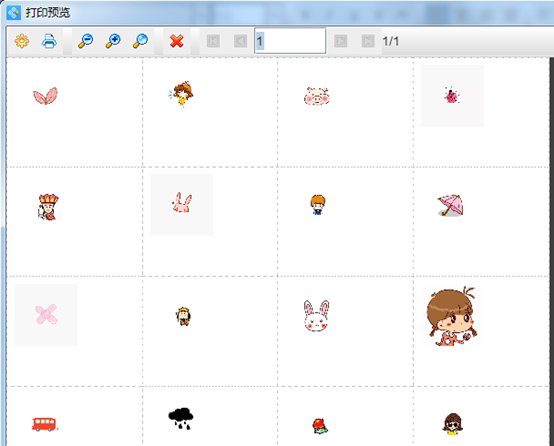
Task: Click the plain magnifier fit-zoom icon
Action: 140,41
